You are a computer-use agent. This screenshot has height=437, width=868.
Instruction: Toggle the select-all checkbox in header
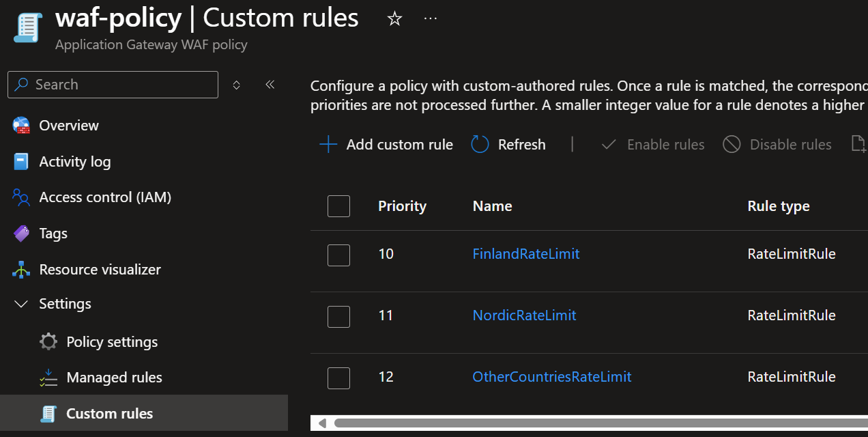pyautogui.click(x=338, y=206)
